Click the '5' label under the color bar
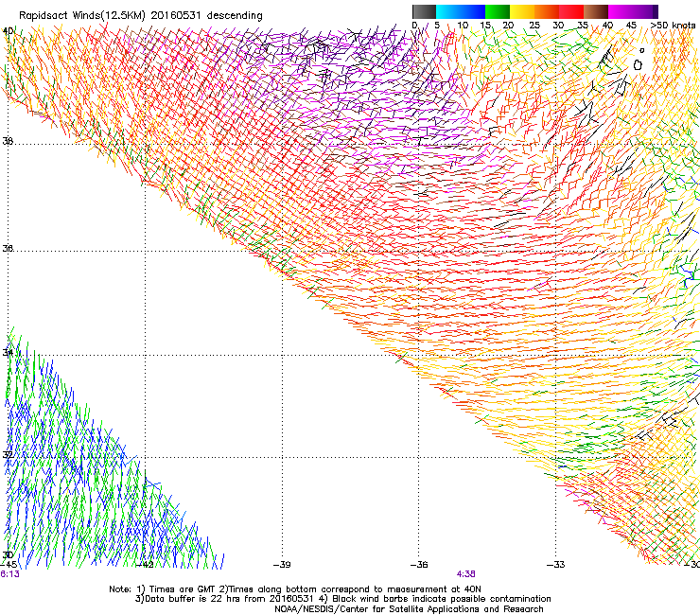This screenshot has width=700, height=615. (x=437, y=26)
